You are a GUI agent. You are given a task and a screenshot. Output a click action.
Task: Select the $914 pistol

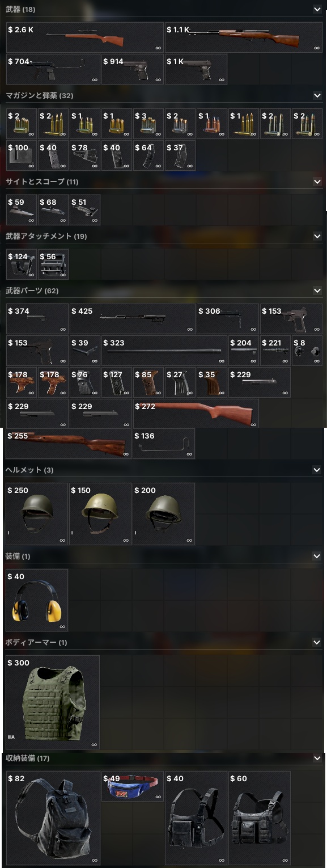[133, 69]
